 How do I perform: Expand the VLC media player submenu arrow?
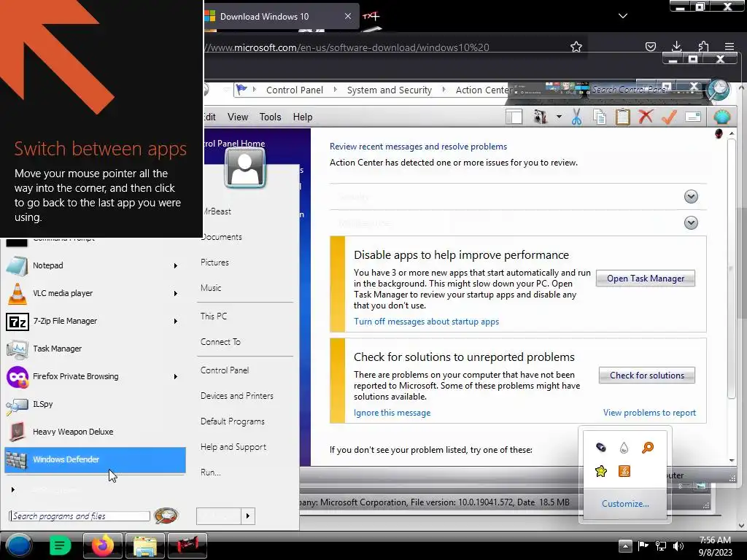point(176,293)
